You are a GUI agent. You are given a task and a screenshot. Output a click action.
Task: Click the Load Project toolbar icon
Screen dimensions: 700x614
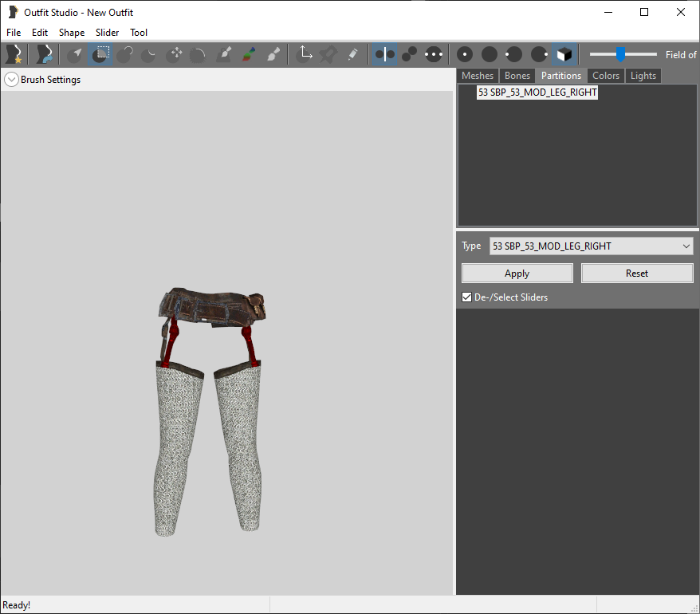[44, 54]
